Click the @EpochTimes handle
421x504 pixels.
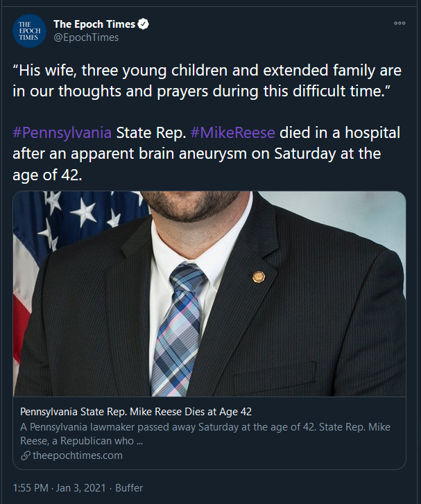coord(86,37)
